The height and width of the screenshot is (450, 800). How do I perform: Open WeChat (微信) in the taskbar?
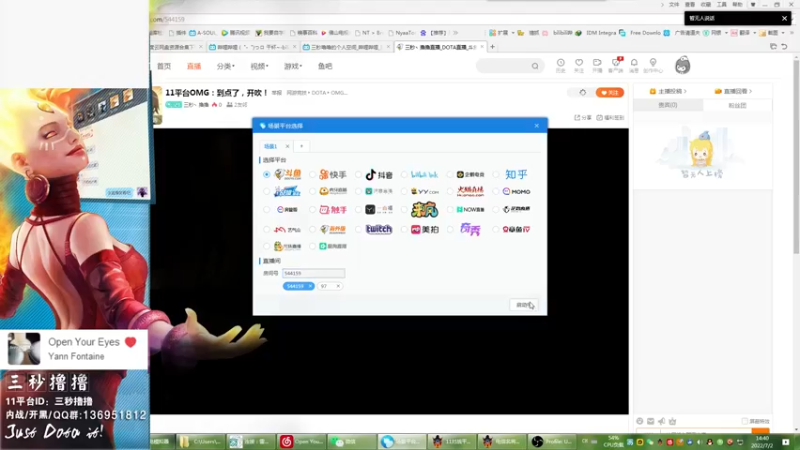[x=351, y=441]
